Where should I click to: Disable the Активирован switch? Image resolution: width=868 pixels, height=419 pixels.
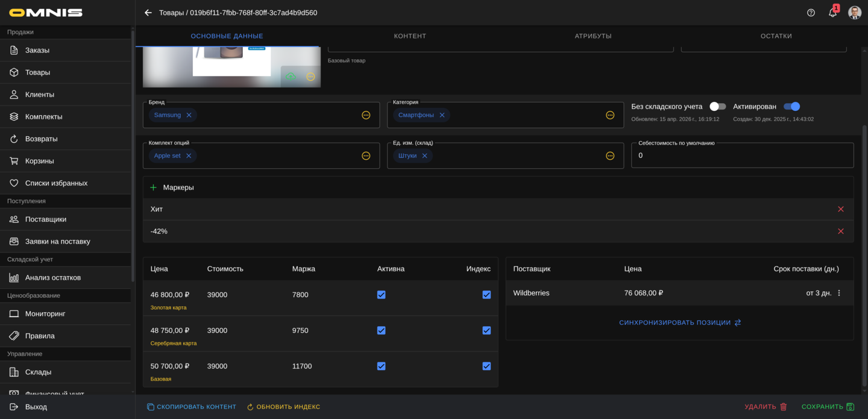(x=791, y=107)
